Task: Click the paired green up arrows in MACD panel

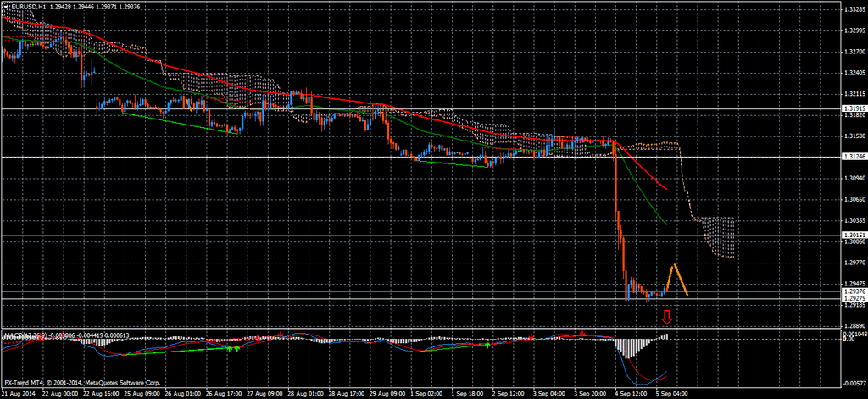Action: [233, 348]
